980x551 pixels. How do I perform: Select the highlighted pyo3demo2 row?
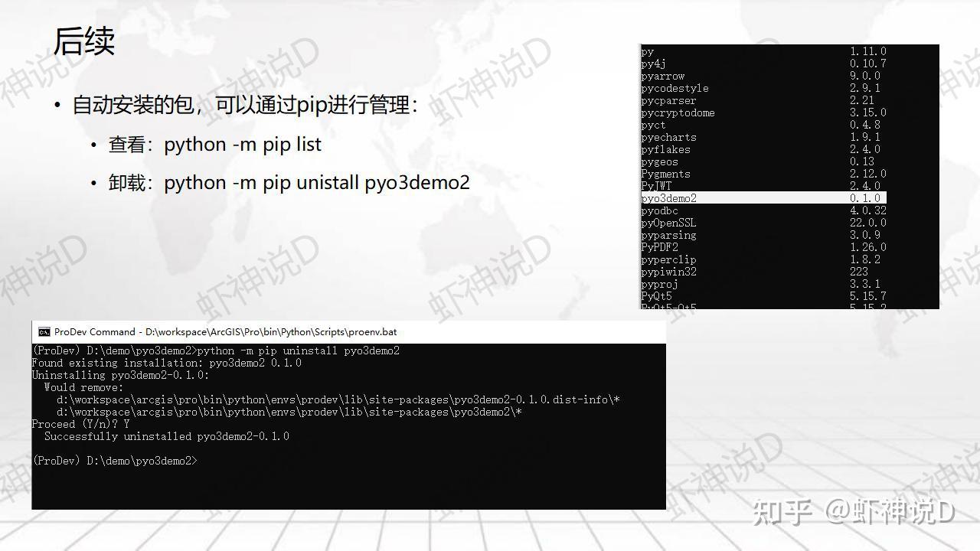(x=763, y=198)
